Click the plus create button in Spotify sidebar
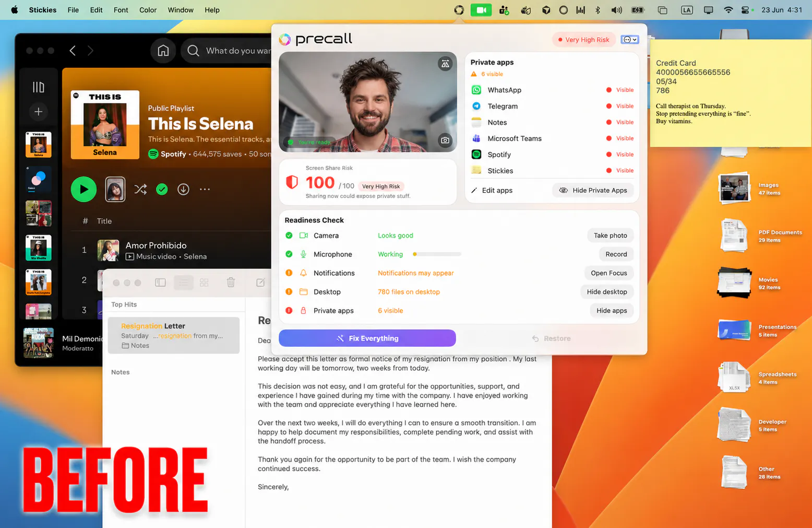Screen dimensions: 812x528 point(39,112)
